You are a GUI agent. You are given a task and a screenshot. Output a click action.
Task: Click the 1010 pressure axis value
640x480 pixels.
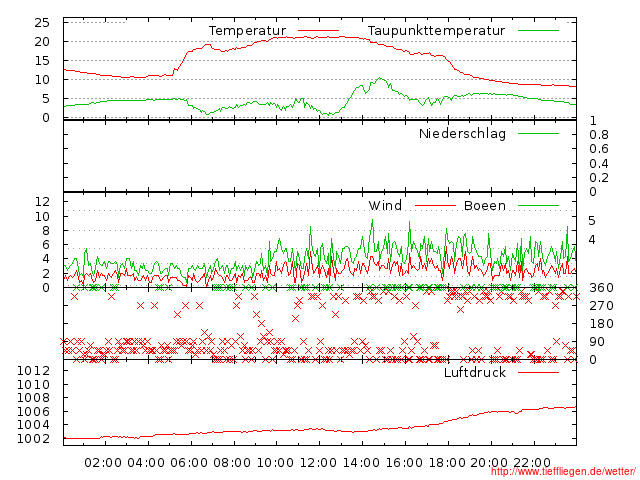click(x=33, y=384)
